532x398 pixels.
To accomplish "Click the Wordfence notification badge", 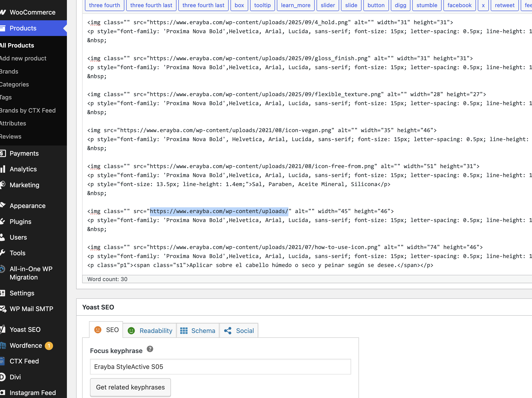I will point(49,346).
